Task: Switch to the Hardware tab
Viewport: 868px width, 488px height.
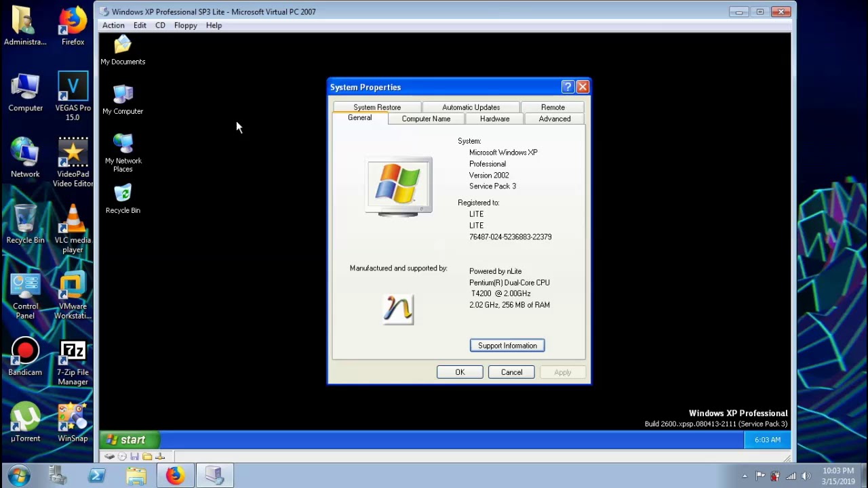Action: coord(494,119)
